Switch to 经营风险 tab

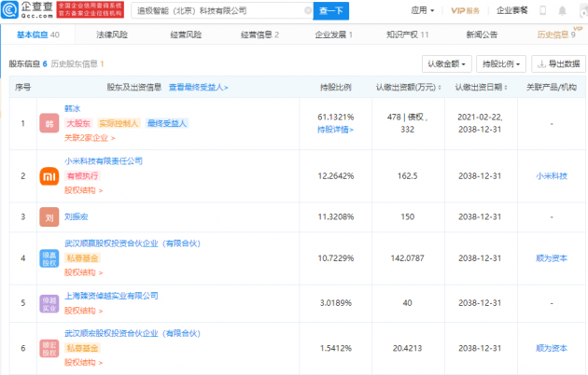tap(186, 35)
